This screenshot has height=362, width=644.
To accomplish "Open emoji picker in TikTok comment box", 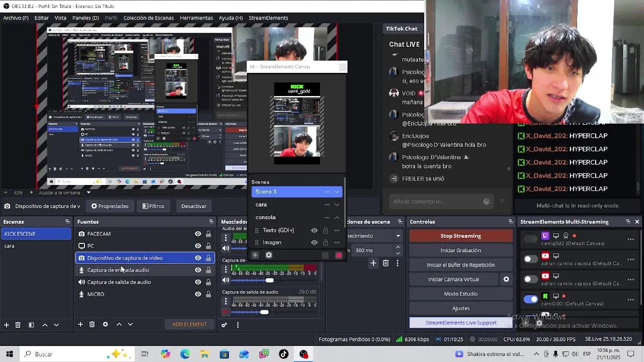I will [x=487, y=202].
